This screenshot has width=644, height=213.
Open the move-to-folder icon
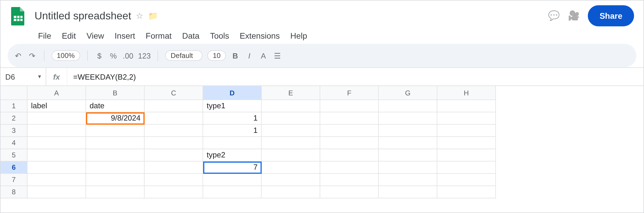pyautogui.click(x=153, y=16)
